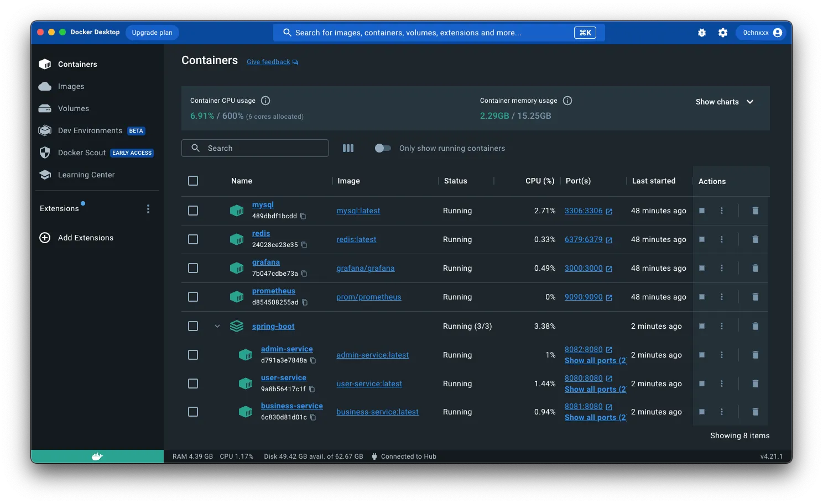Viewport: 823px width, 504px height.
Task: Sort by the Name column header
Action: pos(242,181)
